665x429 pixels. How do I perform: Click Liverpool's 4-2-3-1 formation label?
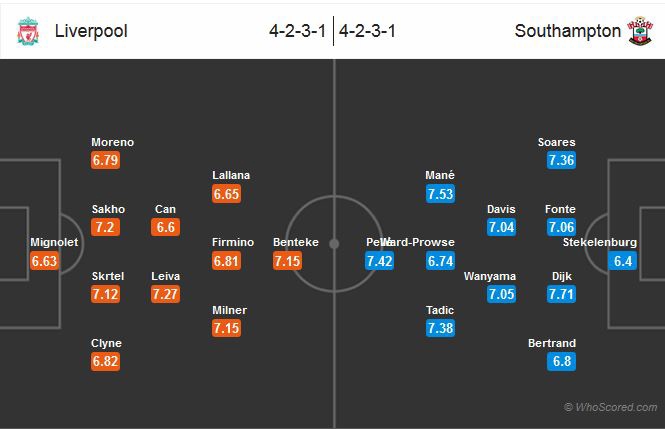298,31
